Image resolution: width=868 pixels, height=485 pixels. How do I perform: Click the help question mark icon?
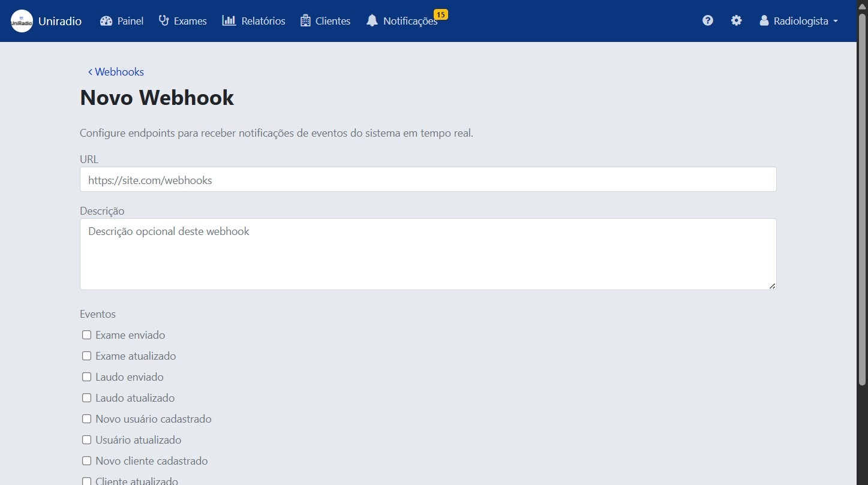click(x=708, y=20)
